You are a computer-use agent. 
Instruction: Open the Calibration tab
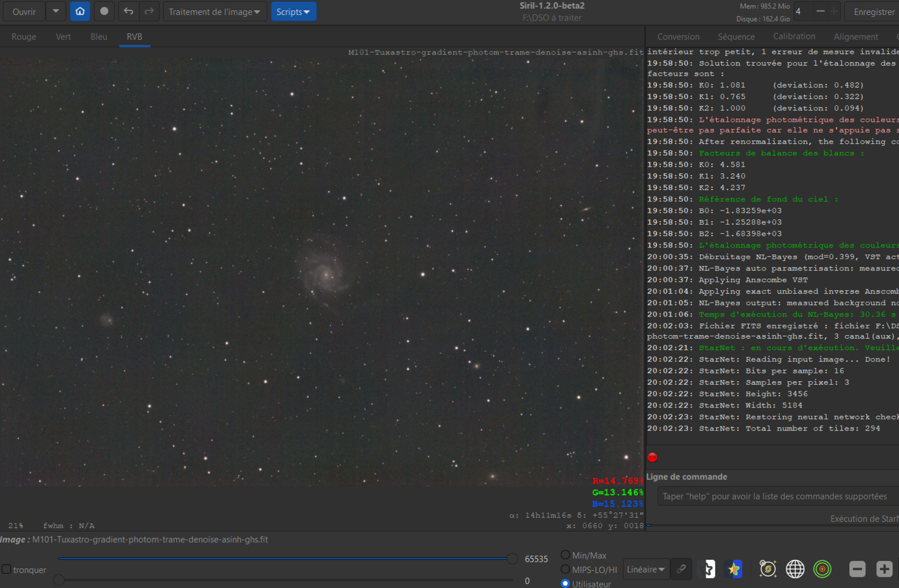(x=794, y=37)
